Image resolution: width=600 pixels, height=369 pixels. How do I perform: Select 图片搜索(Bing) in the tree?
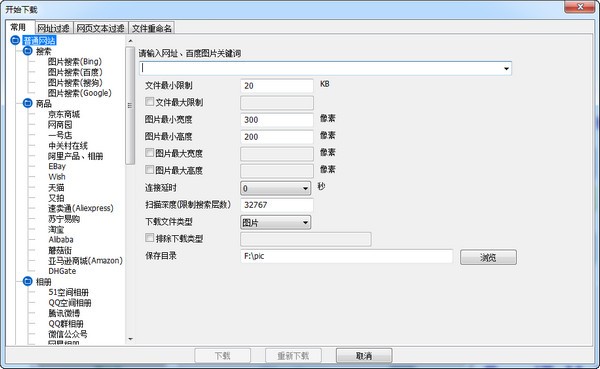[x=75, y=62]
